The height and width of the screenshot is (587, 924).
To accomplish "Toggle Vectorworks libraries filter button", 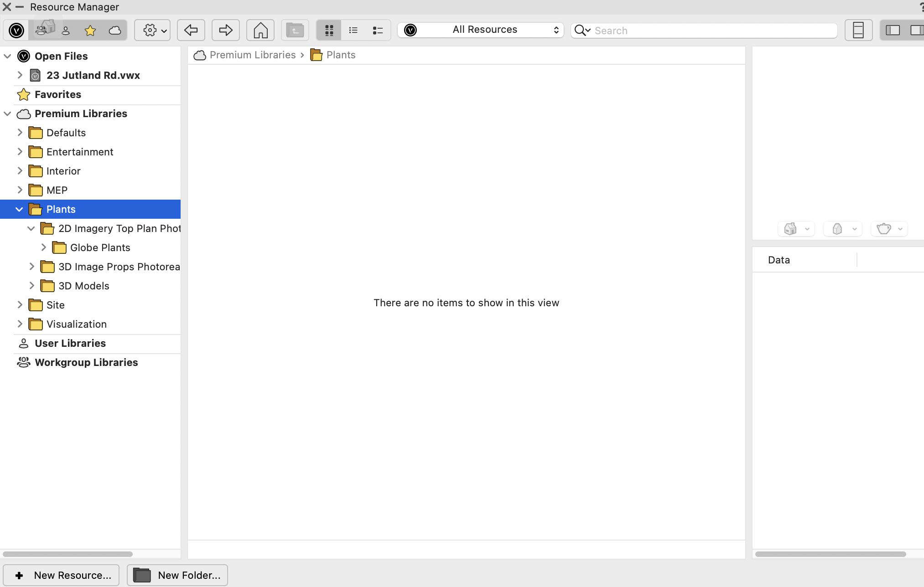I will point(16,31).
